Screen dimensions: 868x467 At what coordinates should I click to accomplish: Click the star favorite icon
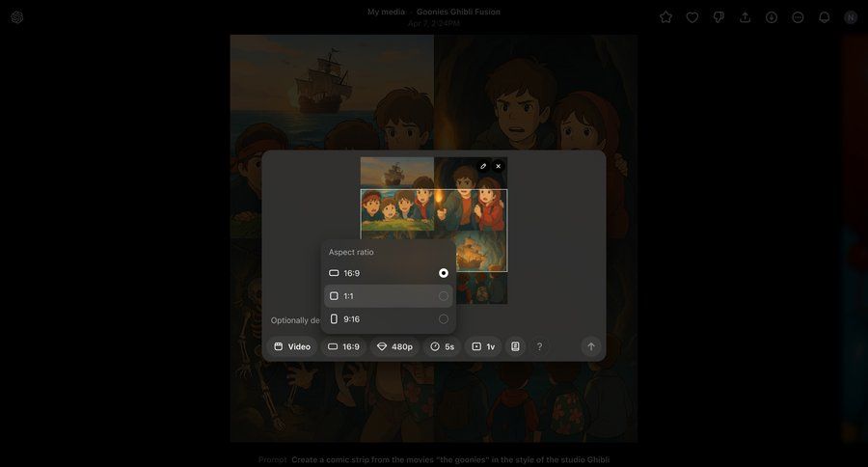click(665, 17)
